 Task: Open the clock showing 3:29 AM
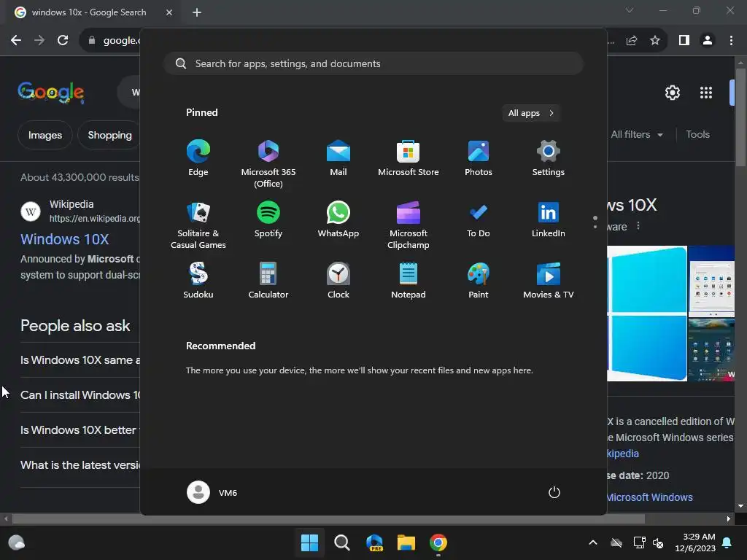(695, 542)
